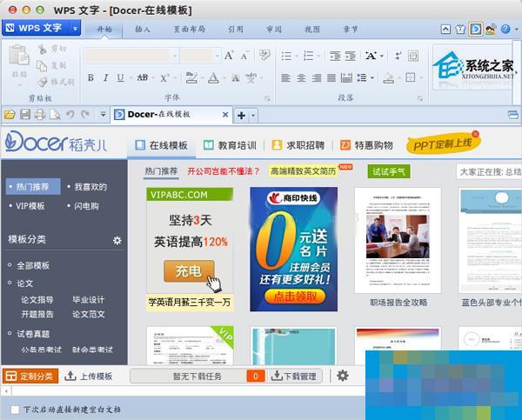
Task: Click the font color A button
Action: (213, 78)
